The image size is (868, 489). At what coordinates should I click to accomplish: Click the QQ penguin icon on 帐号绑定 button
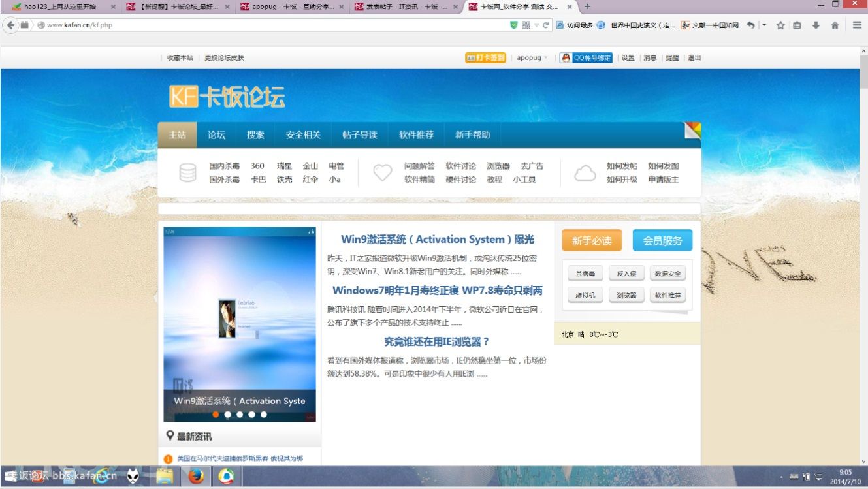coord(566,57)
